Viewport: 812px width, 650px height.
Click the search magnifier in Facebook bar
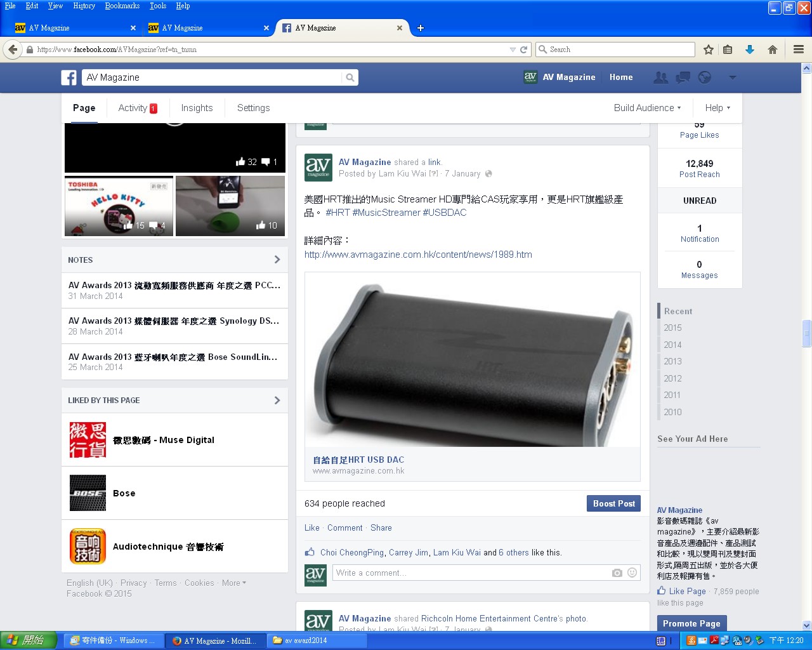click(350, 77)
